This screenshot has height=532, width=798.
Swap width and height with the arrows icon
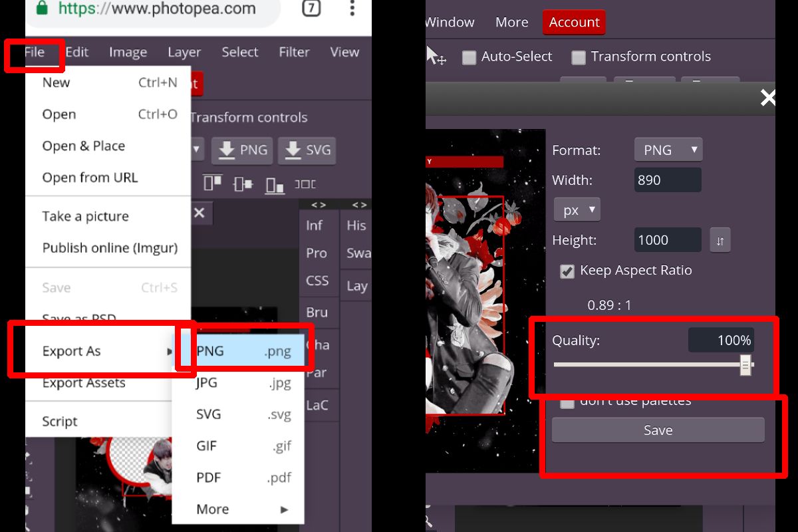pos(720,240)
